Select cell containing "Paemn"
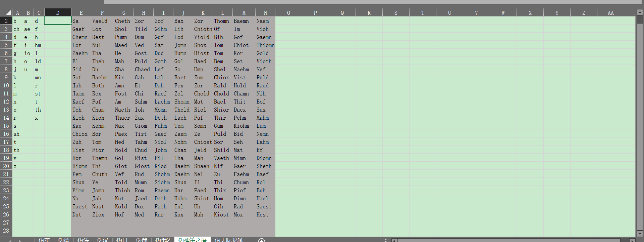 [x=163, y=190]
